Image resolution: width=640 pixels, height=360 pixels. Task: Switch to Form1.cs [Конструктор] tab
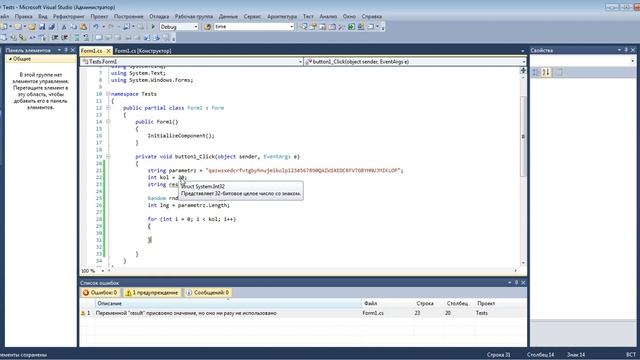click(143, 51)
